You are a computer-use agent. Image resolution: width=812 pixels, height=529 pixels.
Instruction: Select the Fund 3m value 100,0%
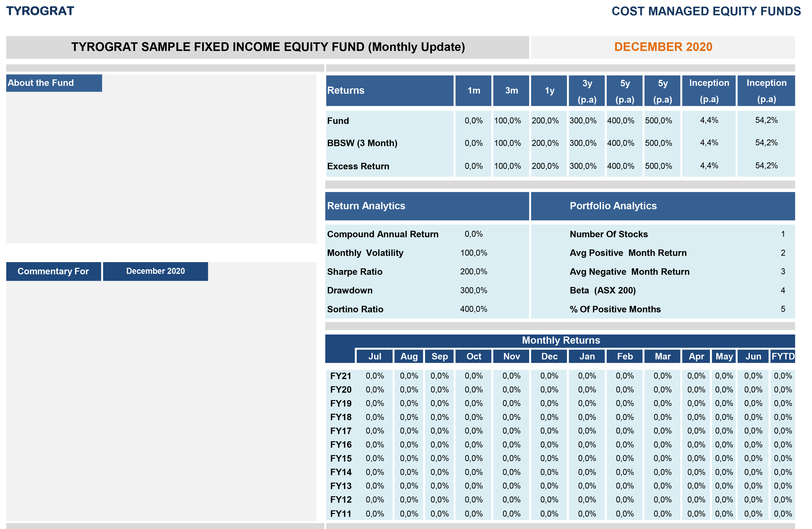[508, 121]
